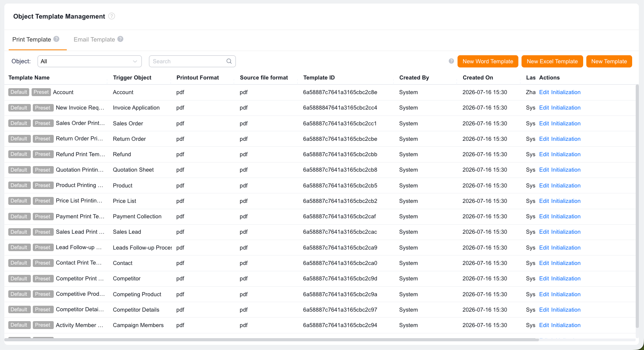Click the New Word Template button
The width and height of the screenshot is (644, 350).
pyautogui.click(x=488, y=61)
